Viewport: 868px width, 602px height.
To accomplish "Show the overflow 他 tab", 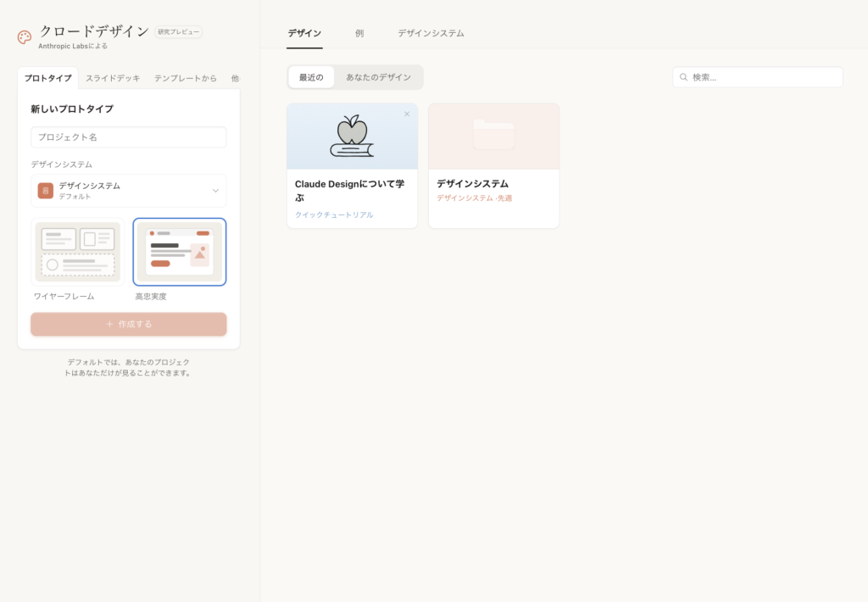I will [235, 78].
